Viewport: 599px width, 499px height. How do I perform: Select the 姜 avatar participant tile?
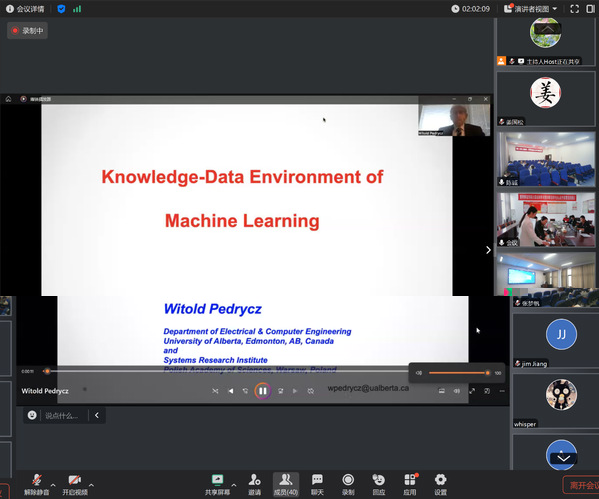point(546,99)
